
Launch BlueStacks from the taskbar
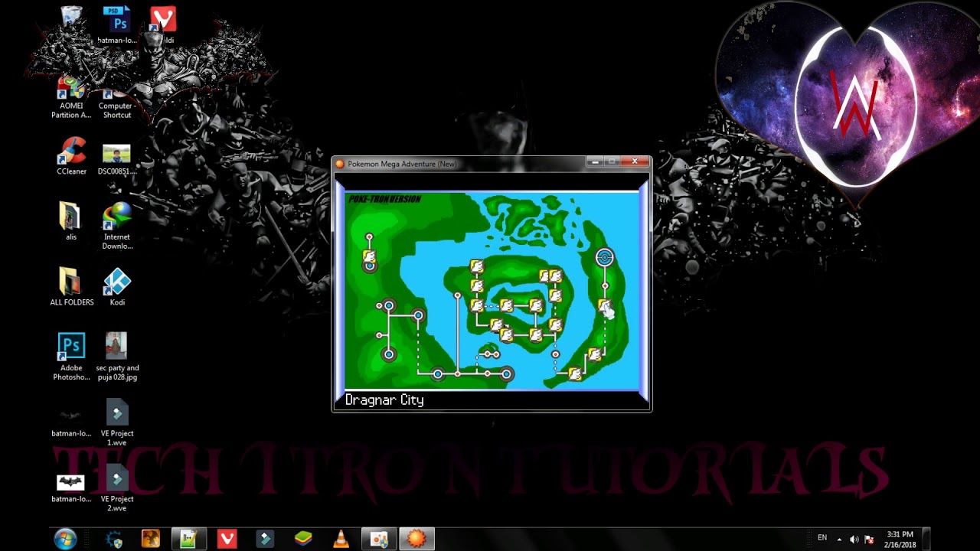[x=303, y=540]
